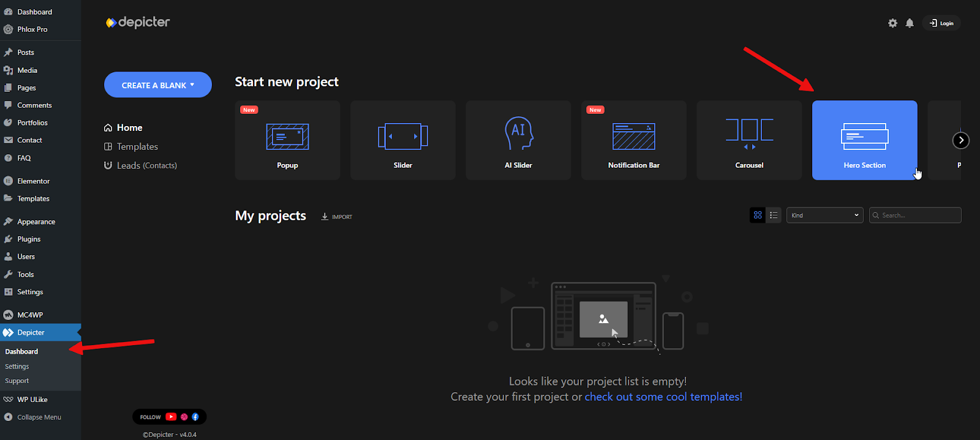Image resolution: width=980 pixels, height=440 pixels.
Task: Start a new Slider project
Action: click(x=403, y=140)
